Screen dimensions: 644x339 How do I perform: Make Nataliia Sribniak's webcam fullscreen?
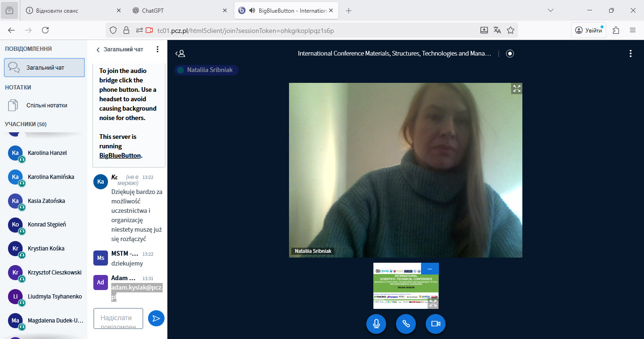[x=517, y=89]
